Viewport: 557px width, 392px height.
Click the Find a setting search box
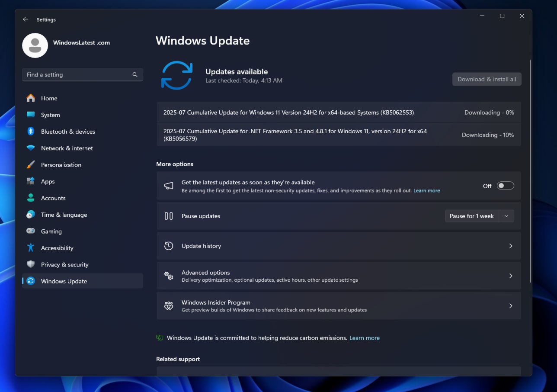(x=82, y=74)
